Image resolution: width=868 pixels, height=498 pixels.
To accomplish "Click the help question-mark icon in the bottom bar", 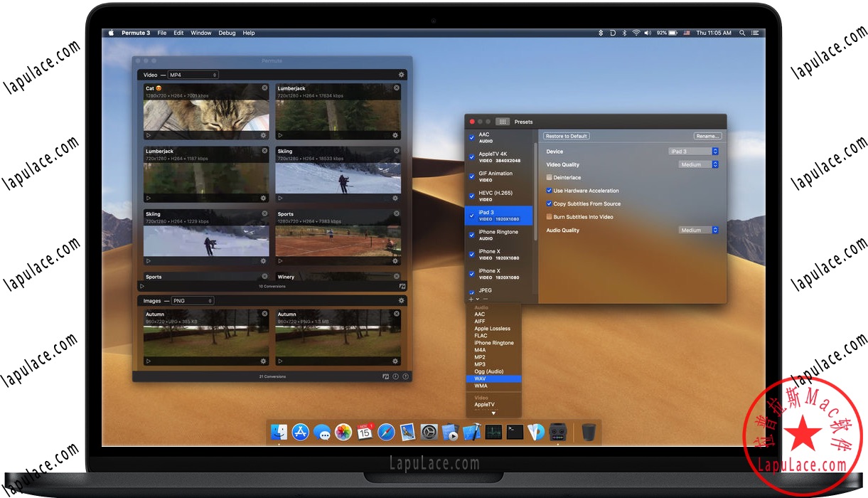I will pyautogui.click(x=405, y=376).
